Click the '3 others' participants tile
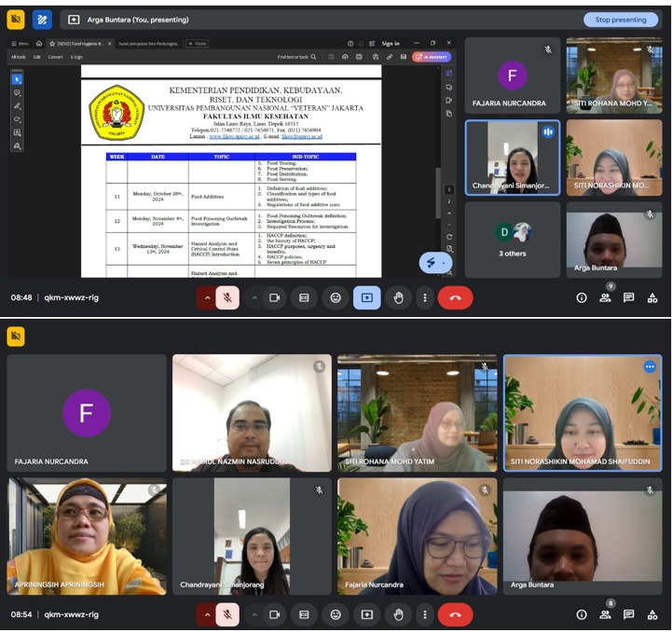 (513, 240)
